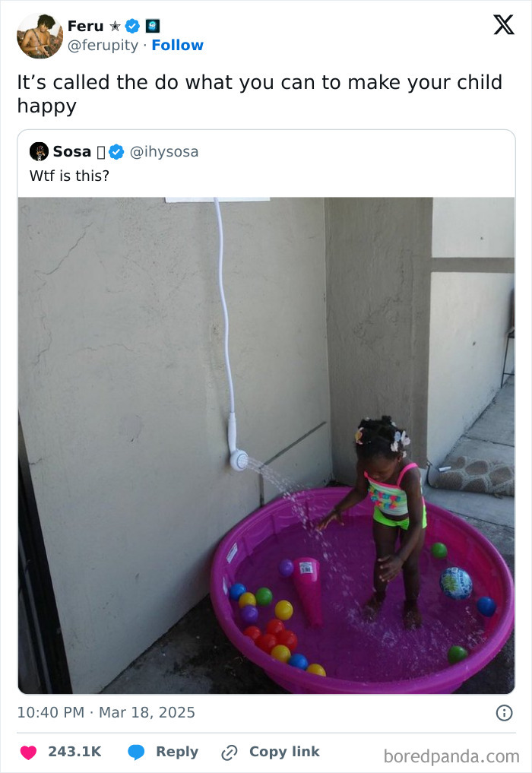Image resolution: width=532 pixels, height=773 pixels.
Task: Open the @ihysosa handle in quoted tweet
Action: (164, 152)
